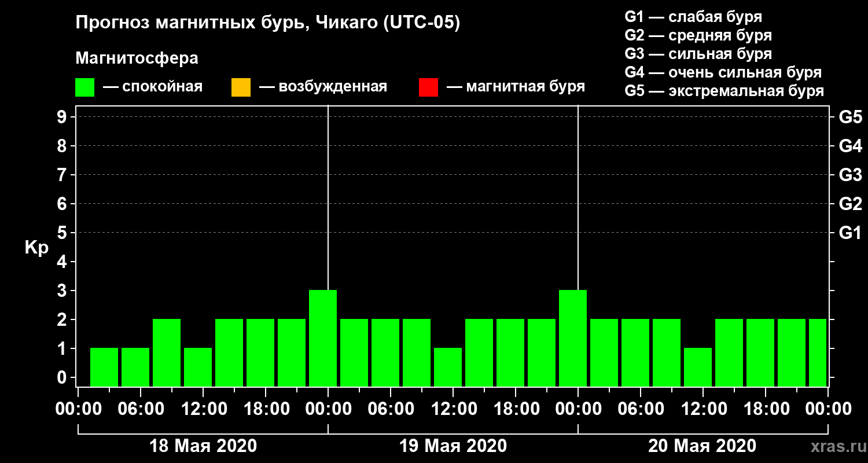This screenshot has height=463, width=868.
Task: Click the Kp 1 bar at 12:00 on 18 Мая
Action: tap(198, 367)
